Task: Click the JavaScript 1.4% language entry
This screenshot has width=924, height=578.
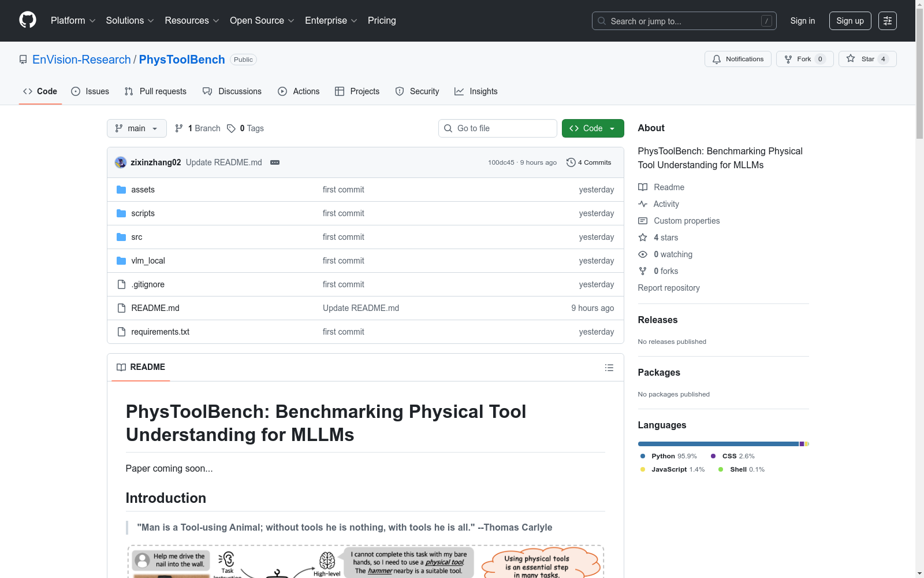Action: (x=673, y=469)
